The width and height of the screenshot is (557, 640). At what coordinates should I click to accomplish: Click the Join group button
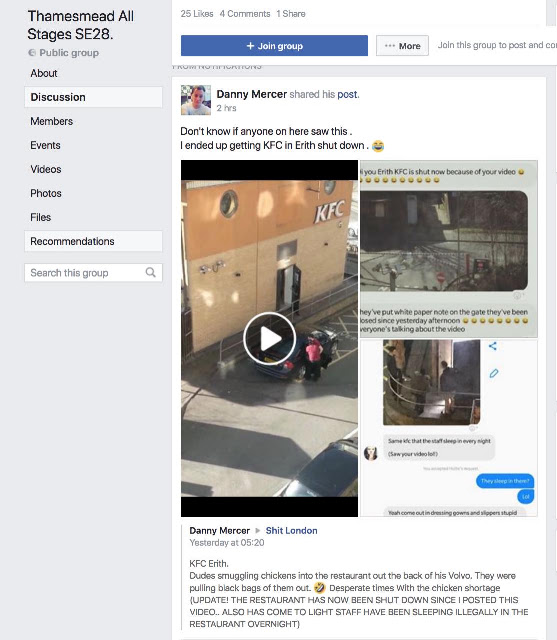[x=274, y=46]
